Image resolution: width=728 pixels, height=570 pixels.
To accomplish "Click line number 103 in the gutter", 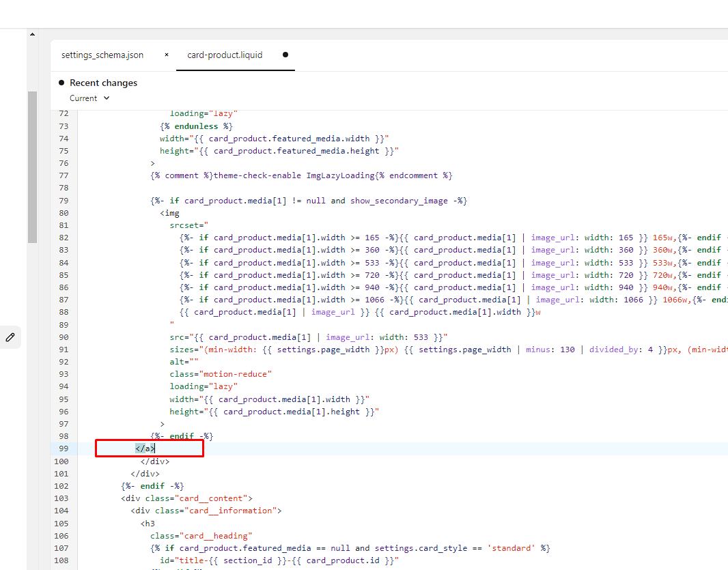I will tap(61, 498).
